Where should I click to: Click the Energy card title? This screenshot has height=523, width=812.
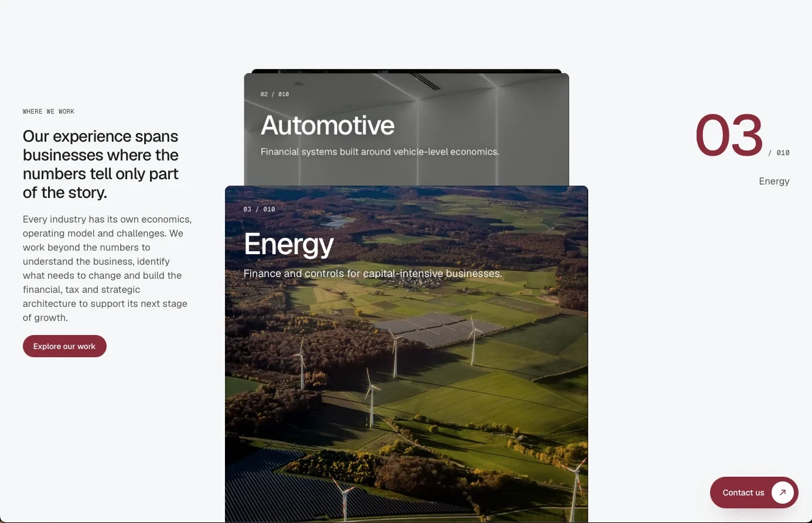click(x=289, y=244)
